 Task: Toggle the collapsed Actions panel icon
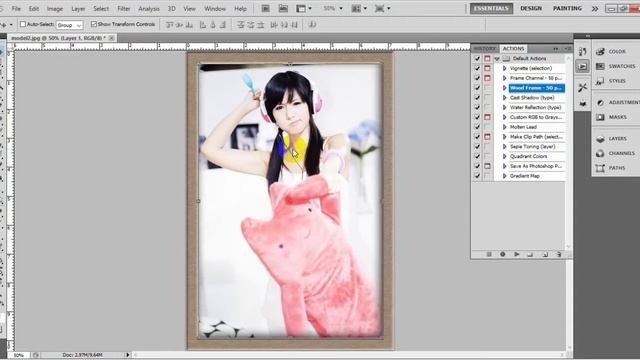582,66
